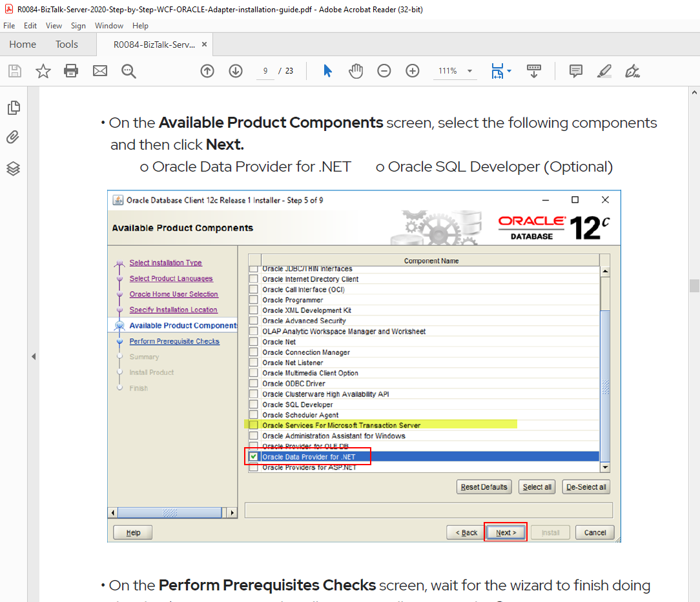Open the Perform Prerequisite Checks link

[x=174, y=341]
